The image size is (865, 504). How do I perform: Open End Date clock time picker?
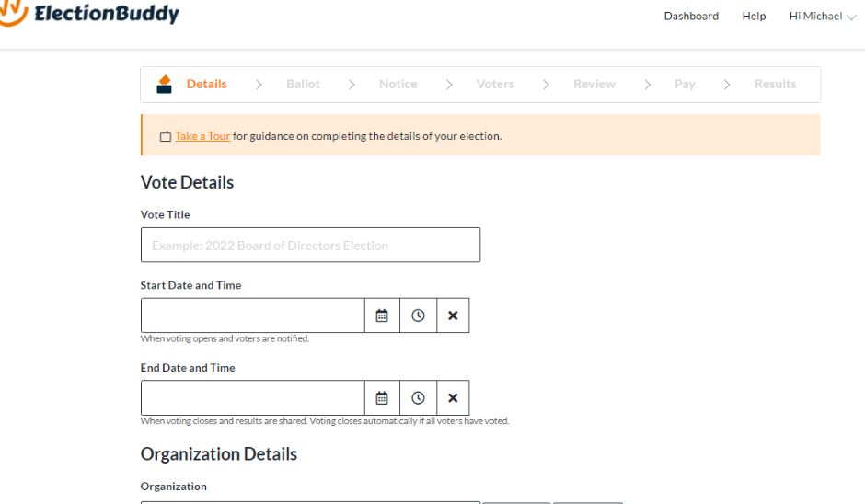point(418,397)
